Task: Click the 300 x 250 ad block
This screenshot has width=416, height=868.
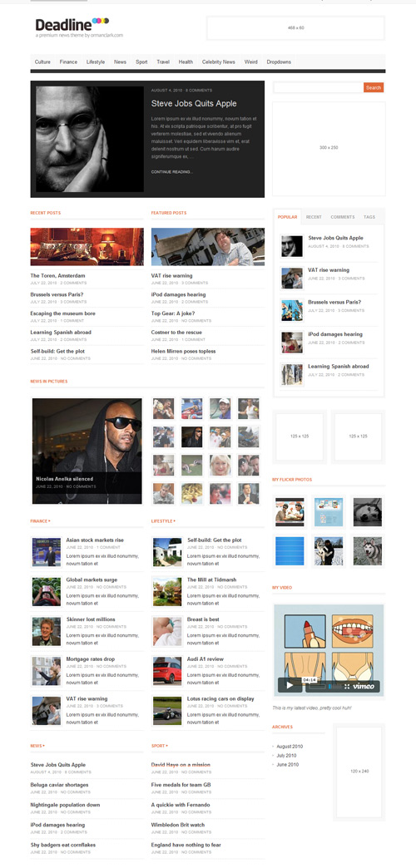Action: [329, 148]
